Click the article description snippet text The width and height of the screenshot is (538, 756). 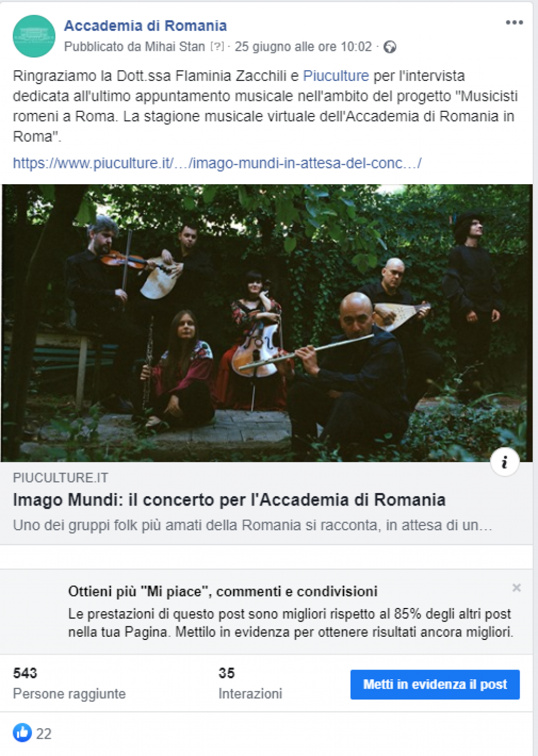coord(252,525)
